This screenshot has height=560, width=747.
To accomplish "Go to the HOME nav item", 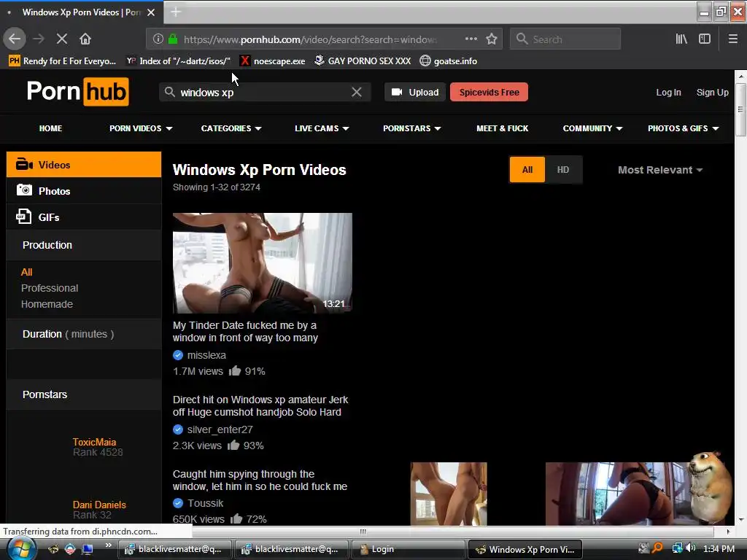I will [50, 128].
